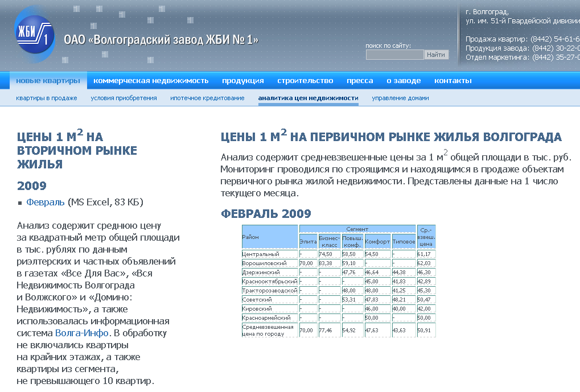Click the 48,21 cell for Советский
Viewport: 580px width, 392px height.
pyautogui.click(x=404, y=299)
